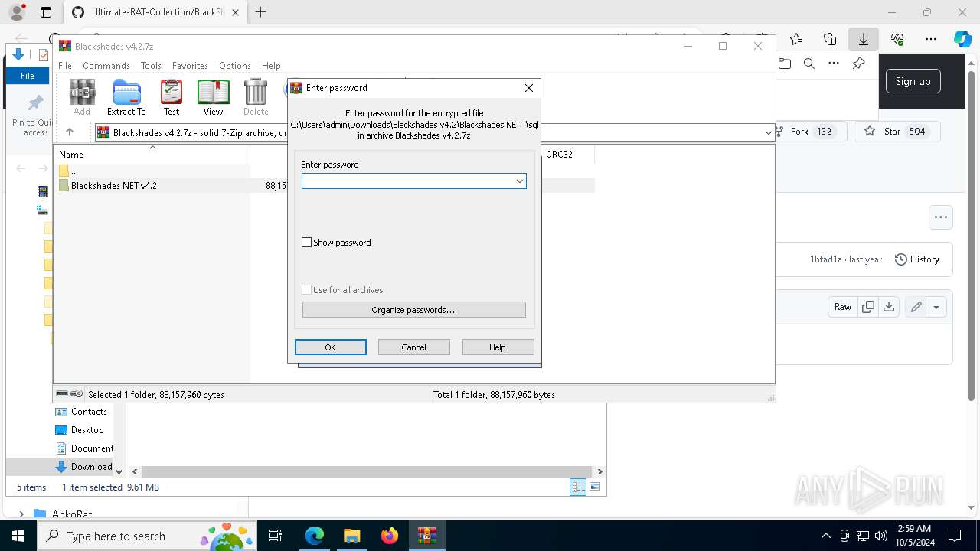
Task: Open Help in the password dialog
Action: point(498,347)
